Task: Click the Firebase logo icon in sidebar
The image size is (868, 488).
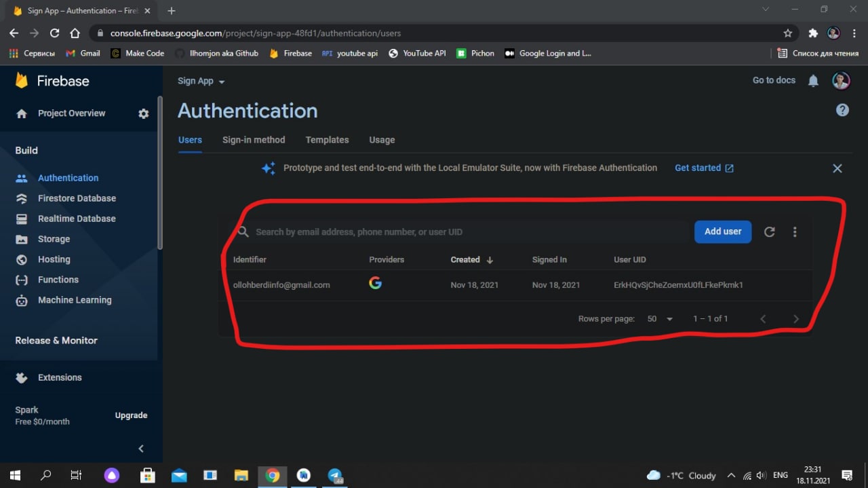Action: [22, 81]
